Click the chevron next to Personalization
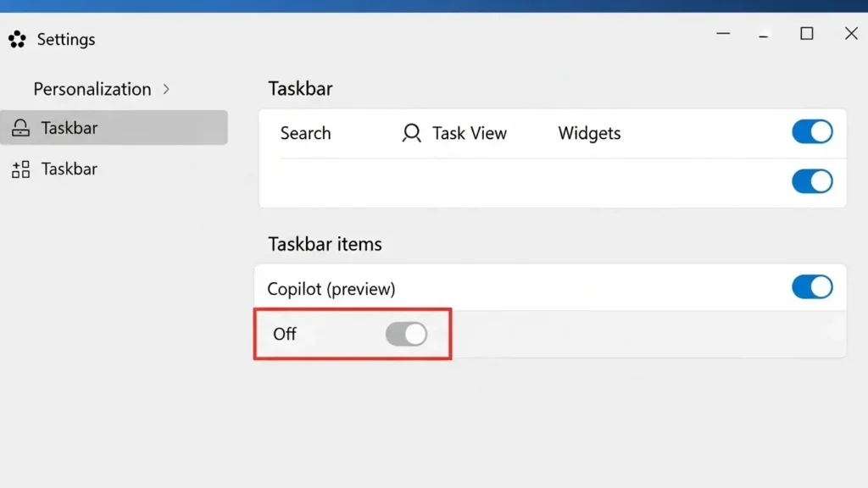The width and height of the screenshot is (868, 488). pyautogui.click(x=166, y=88)
